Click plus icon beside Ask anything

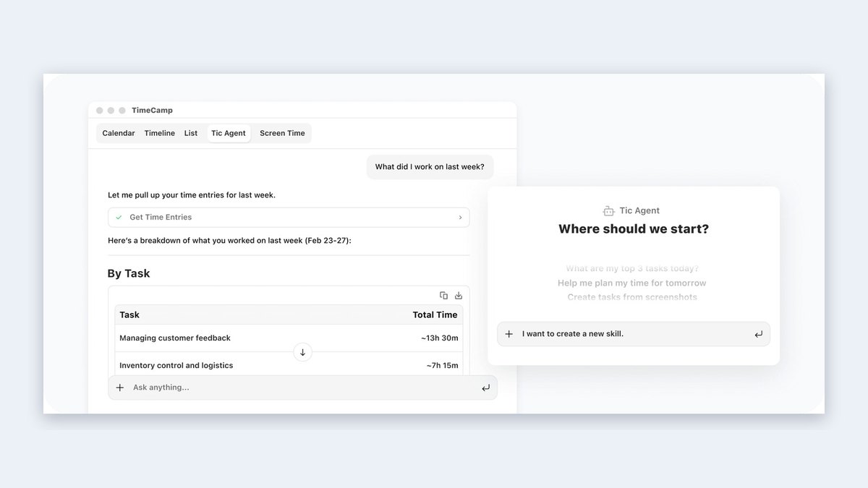pyautogui.click(x=120, y=388)
